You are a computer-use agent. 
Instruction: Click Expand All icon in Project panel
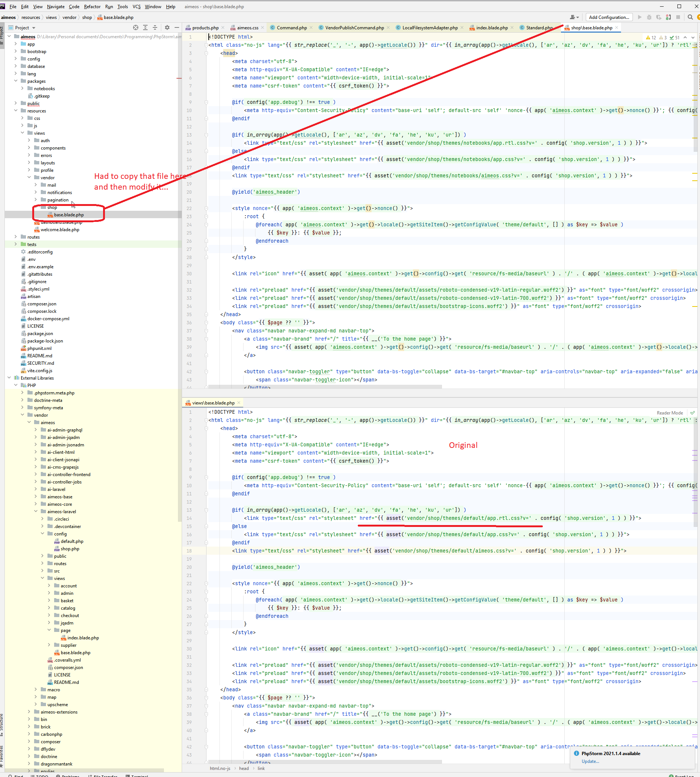coord(145,28)
